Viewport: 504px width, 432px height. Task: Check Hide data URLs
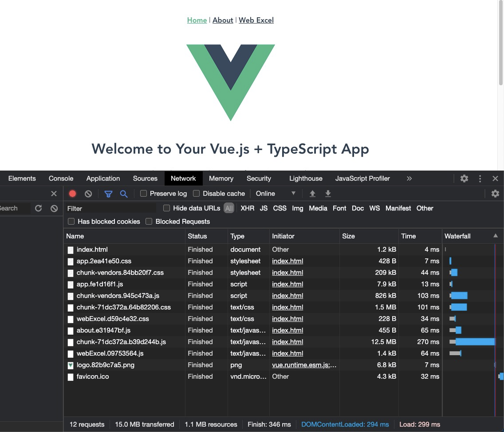[166, 208]
